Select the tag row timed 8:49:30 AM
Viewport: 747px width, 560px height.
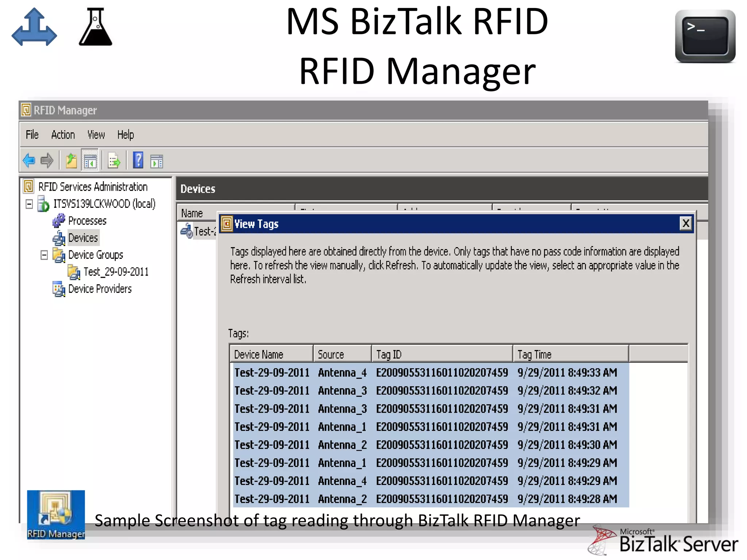point(431,444)
